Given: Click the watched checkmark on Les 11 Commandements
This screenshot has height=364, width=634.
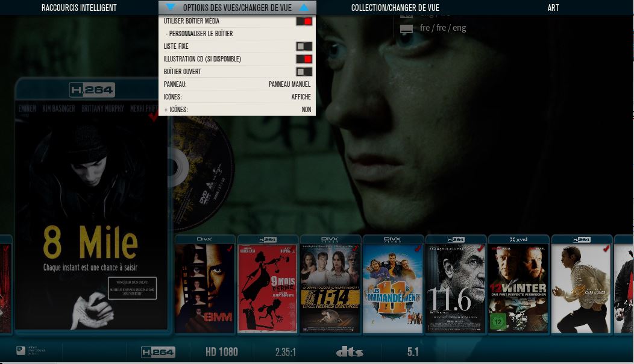Looking at the screenshot, I should pyautogui.click(x=418, y=248).
